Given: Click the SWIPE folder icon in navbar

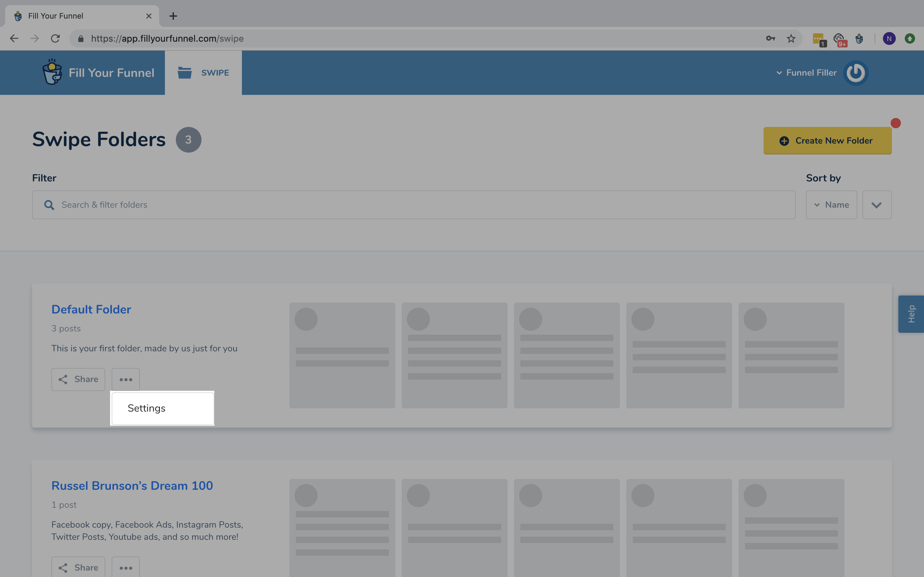Looking at the screenshot, I should (x=185, y=72).
